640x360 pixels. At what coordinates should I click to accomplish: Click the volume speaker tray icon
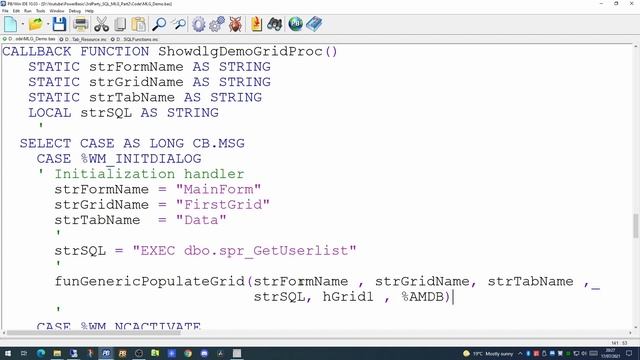(584, 353)
